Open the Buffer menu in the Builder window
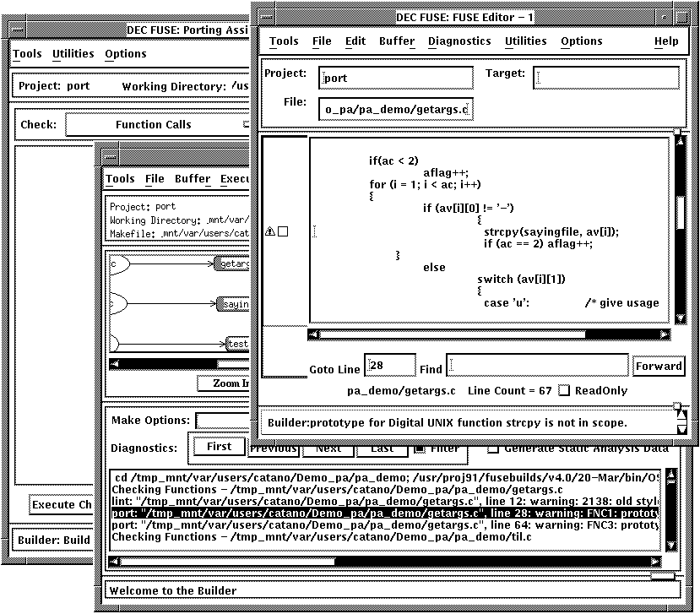700x614 pixels. pyautogui.click(x=193, y=179)
